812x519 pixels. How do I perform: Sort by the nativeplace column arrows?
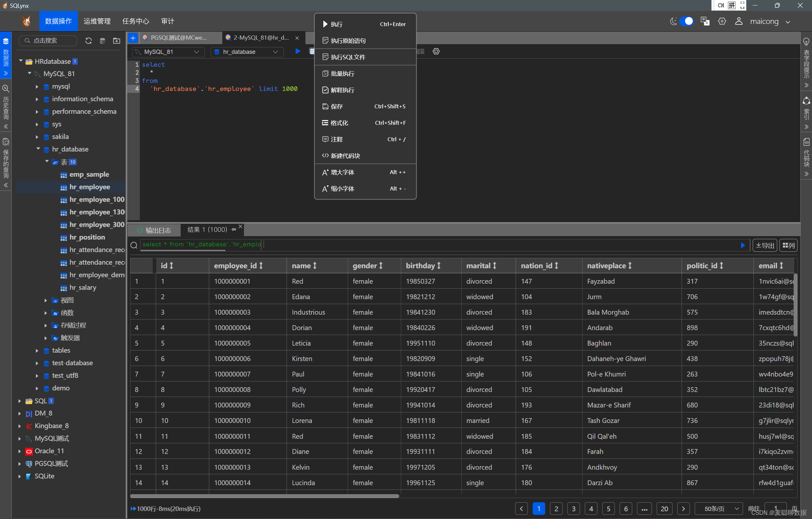pyautogui.click(x=630, y=266)
